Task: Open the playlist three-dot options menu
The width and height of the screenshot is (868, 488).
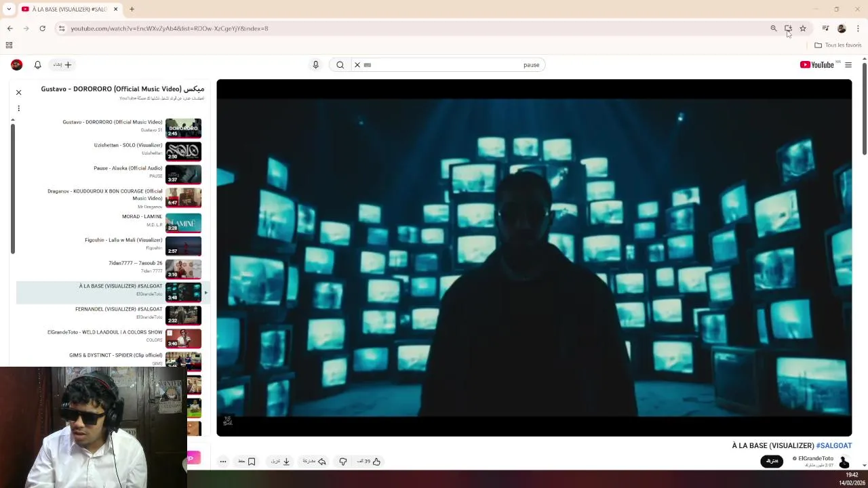Action: click(19, 108)
